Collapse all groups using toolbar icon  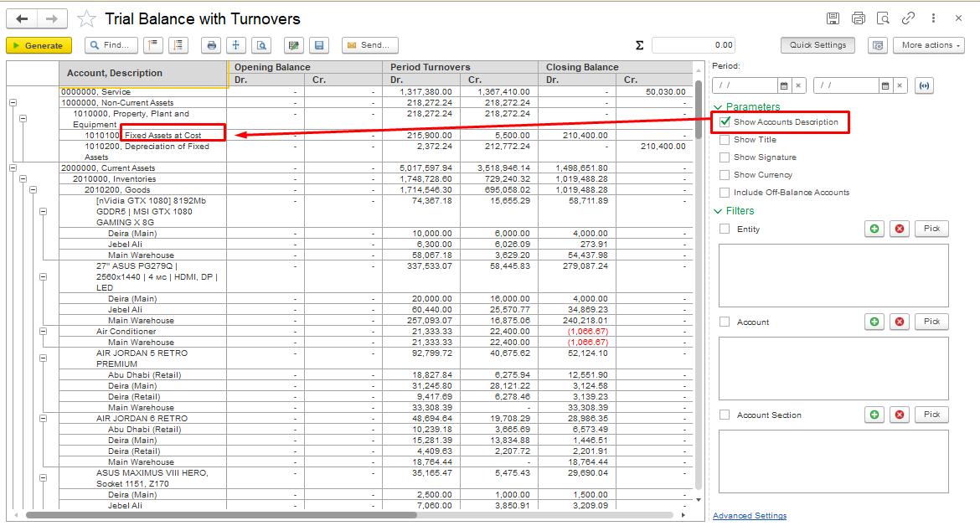pos(153,45)
